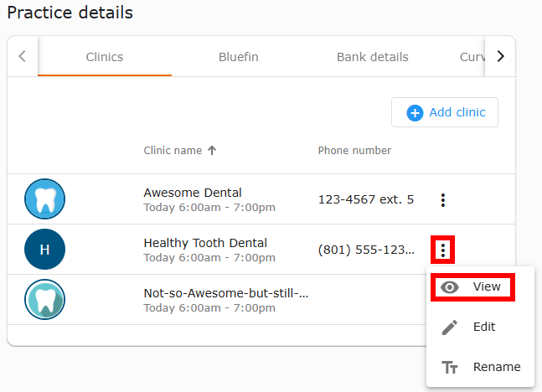Screen dimensions: 542x392
Task: Choose Rename from the context menu
Action: coord(481,367)
